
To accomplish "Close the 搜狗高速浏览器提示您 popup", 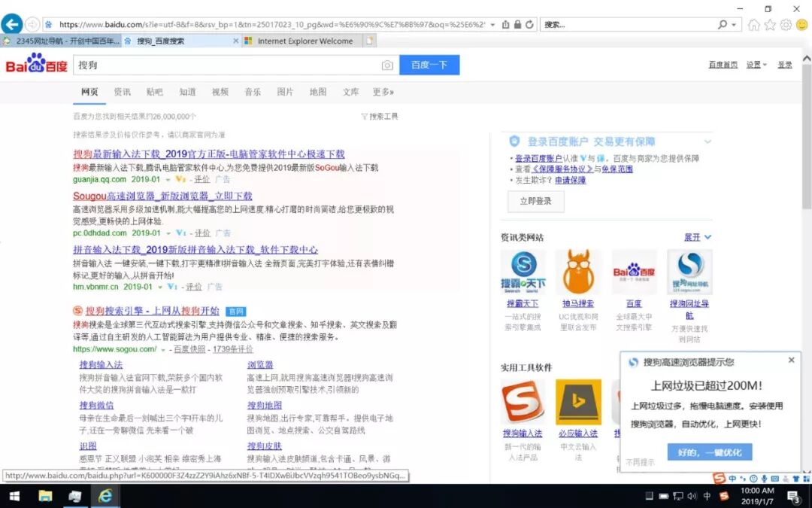I will coord(791,360).
